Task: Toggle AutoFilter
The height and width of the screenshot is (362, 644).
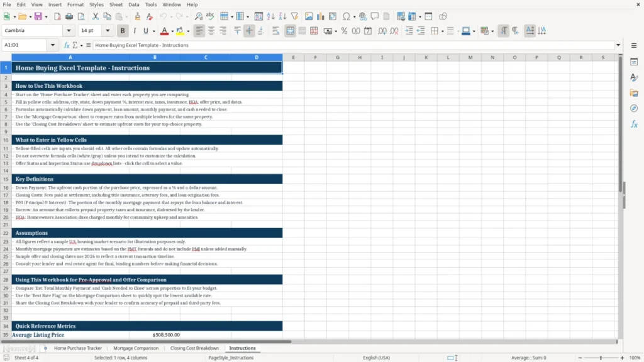Action: (x=294, y=16)
